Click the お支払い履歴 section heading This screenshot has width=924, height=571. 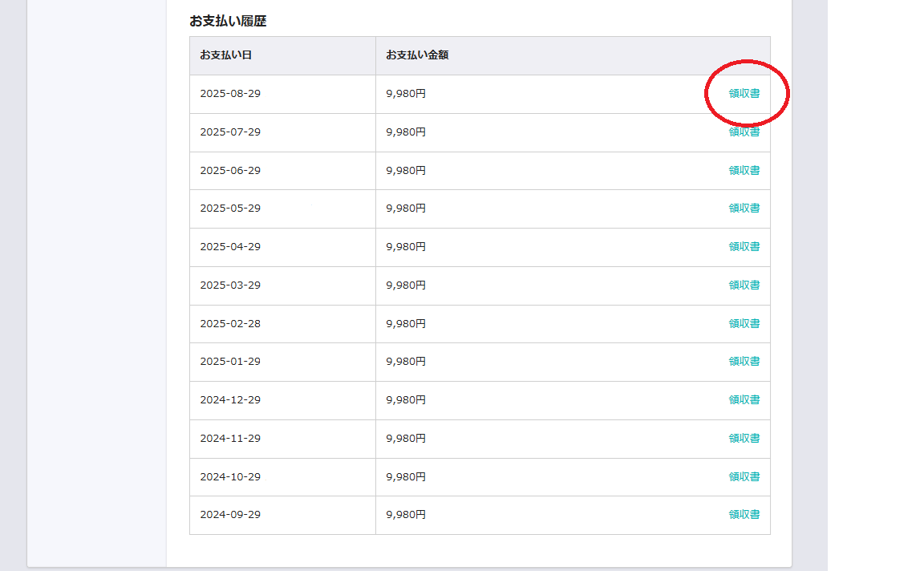228,22
